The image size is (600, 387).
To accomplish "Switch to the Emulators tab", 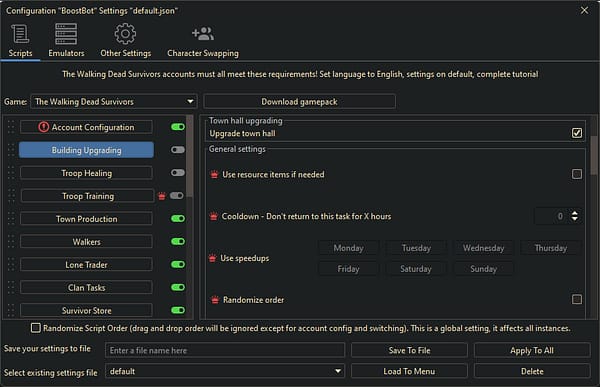I will click(66, 41).
